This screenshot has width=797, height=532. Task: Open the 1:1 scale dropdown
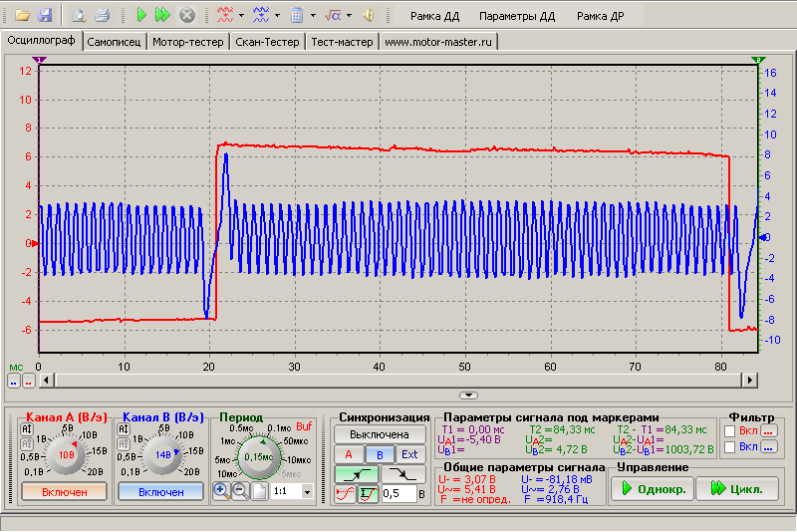tap(306, 491)
